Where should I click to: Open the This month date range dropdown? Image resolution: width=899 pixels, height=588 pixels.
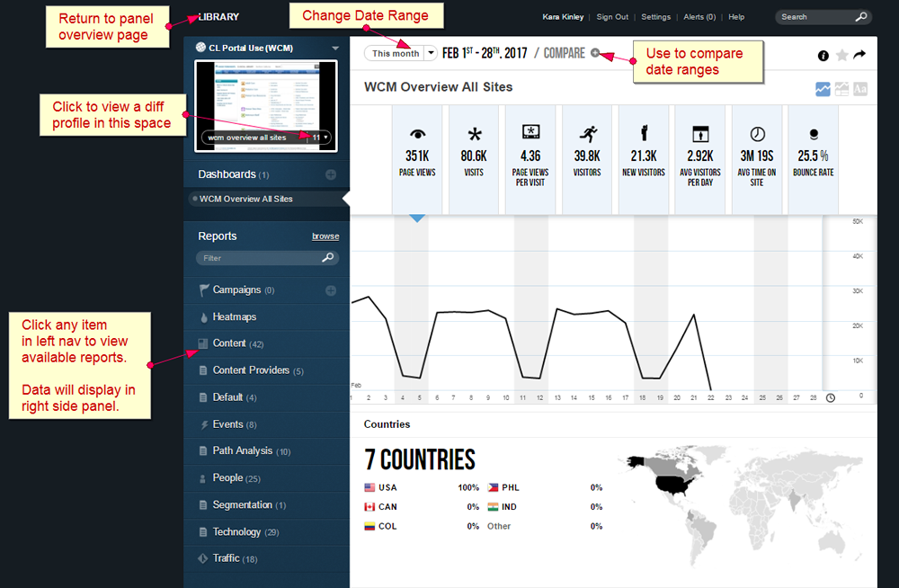(x=430, y=54)
